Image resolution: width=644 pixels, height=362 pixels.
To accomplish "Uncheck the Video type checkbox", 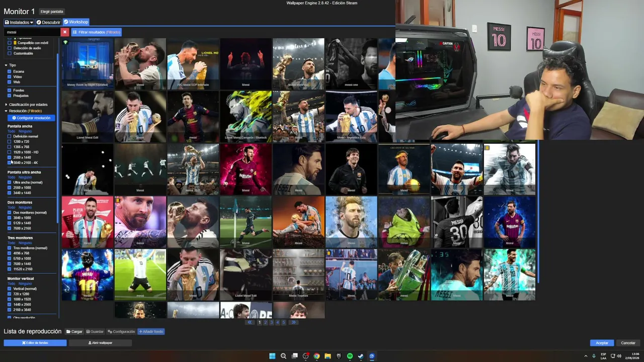I will tap(9, 77).
